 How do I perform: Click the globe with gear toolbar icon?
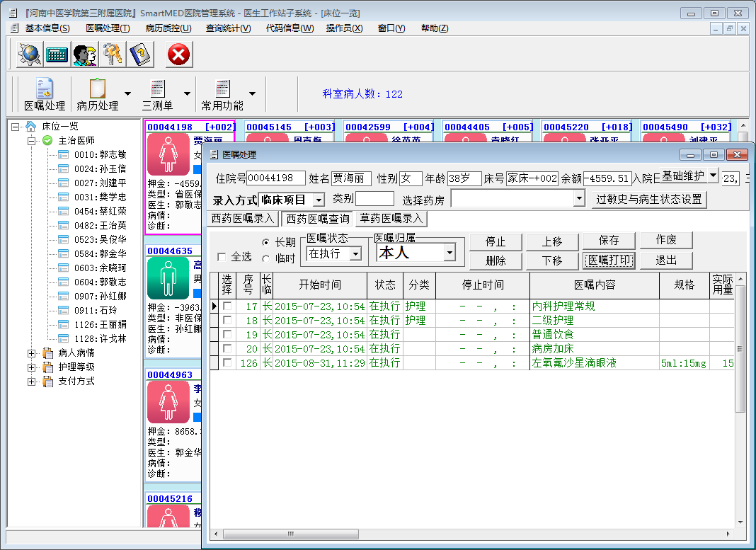pos(30,54)
